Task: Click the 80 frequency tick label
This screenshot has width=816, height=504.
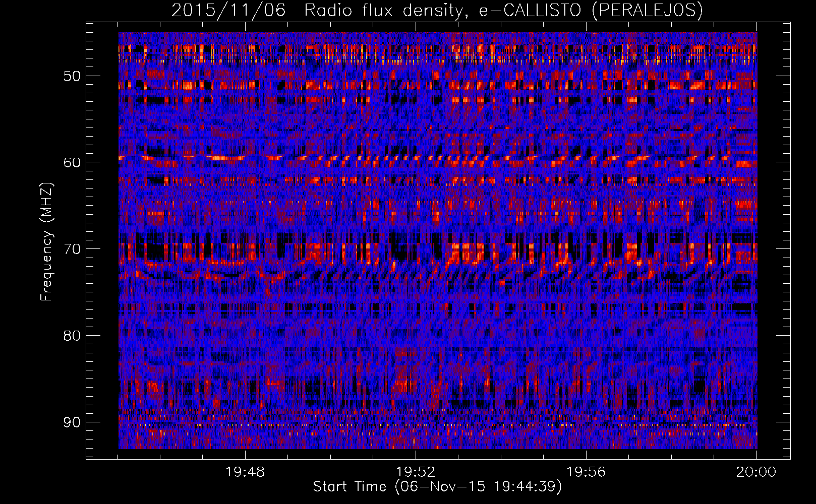Action: (72, 336)
